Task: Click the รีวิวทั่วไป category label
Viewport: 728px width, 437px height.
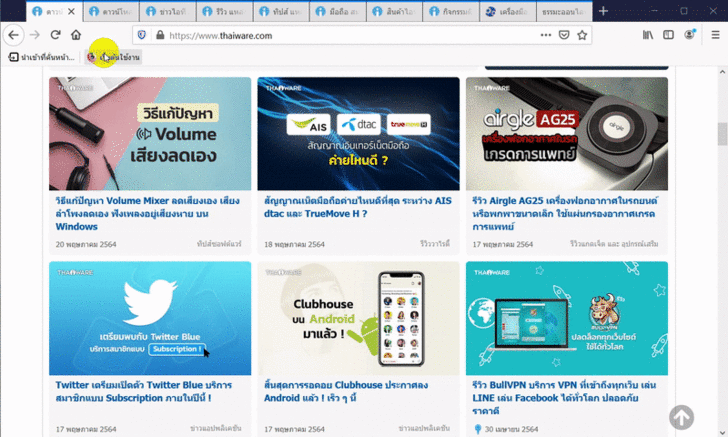Action: tap(435, 244)
